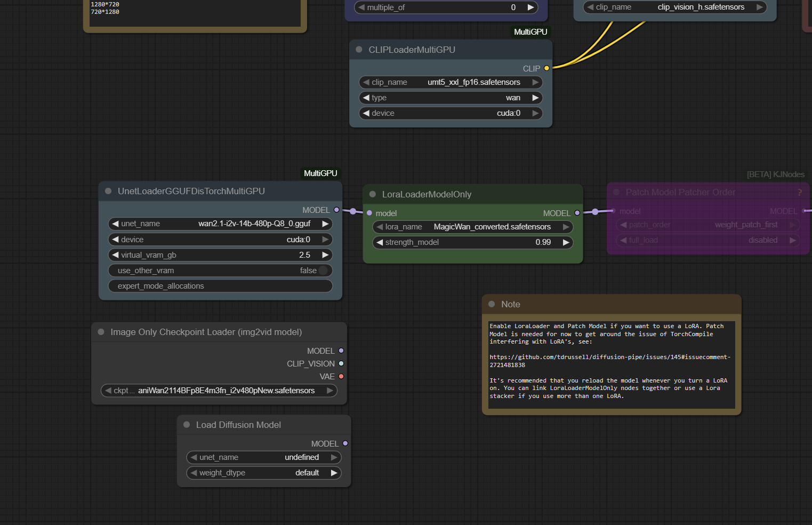812x525 pixels.
Task: Collapse the Load Diffusion Model node dot
Action: (187, 425)
